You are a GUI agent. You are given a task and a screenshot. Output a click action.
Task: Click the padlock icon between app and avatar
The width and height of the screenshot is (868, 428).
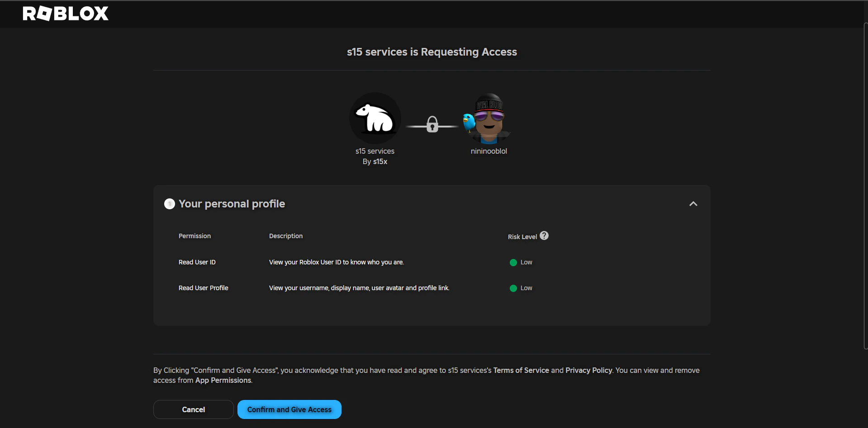[432, 124]
